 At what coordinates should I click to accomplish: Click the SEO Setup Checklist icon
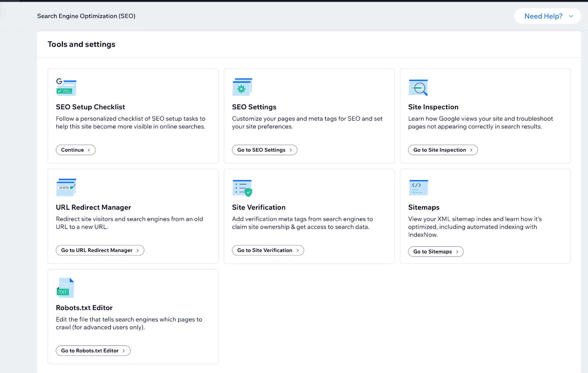[x=66, y=87]
